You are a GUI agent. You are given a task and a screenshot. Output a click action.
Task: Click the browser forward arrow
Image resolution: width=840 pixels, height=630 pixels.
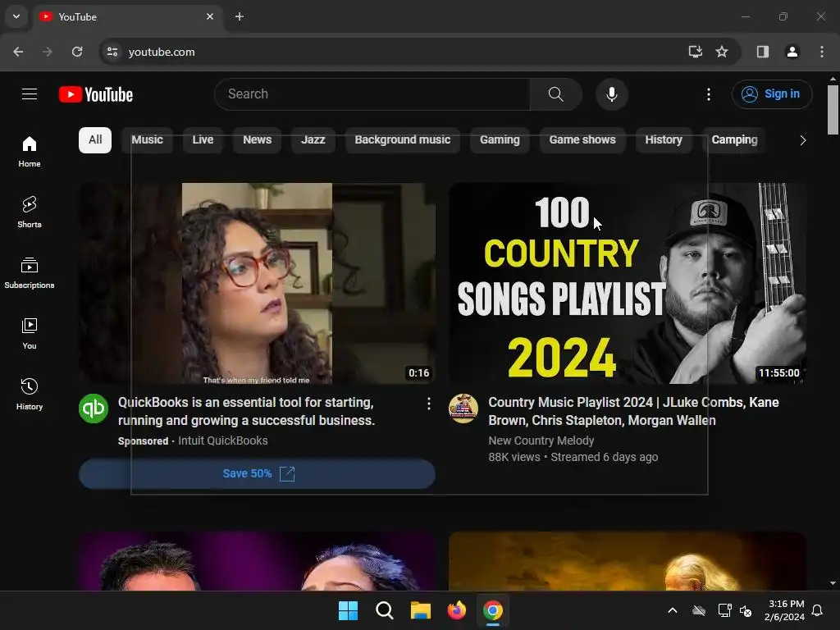click(x=48, y=52)
